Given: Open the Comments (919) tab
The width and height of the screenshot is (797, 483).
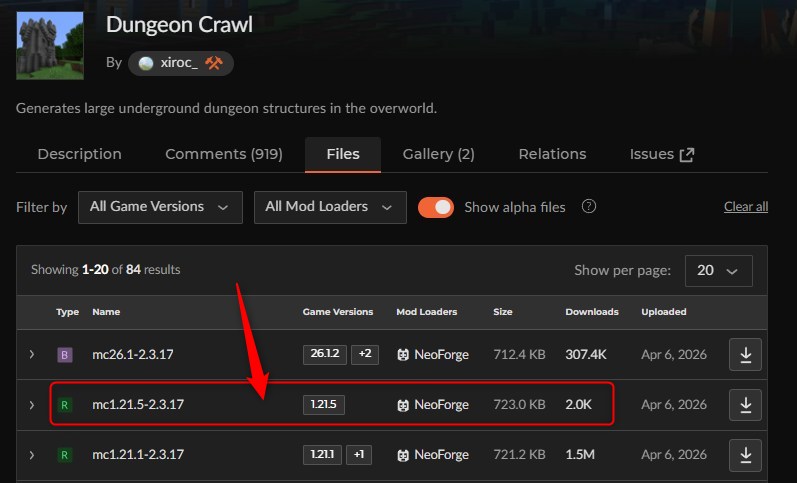Looking at the screenshot, I should [224, 154].
